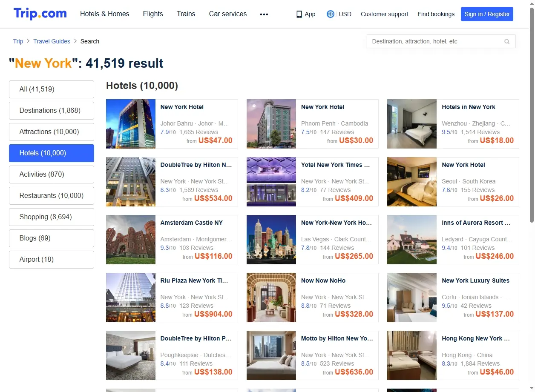Click the Yotel New York Times title
Screen dimensions: 535x392
pos(336,165)
